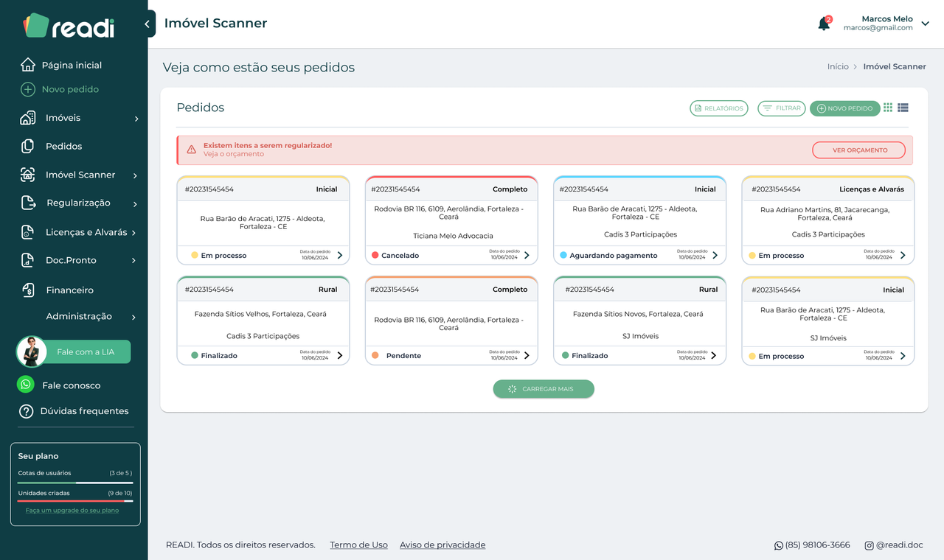Click the Pedidos copy icon in sidebar
Screen dimensions: 944x560
[28, 146]
